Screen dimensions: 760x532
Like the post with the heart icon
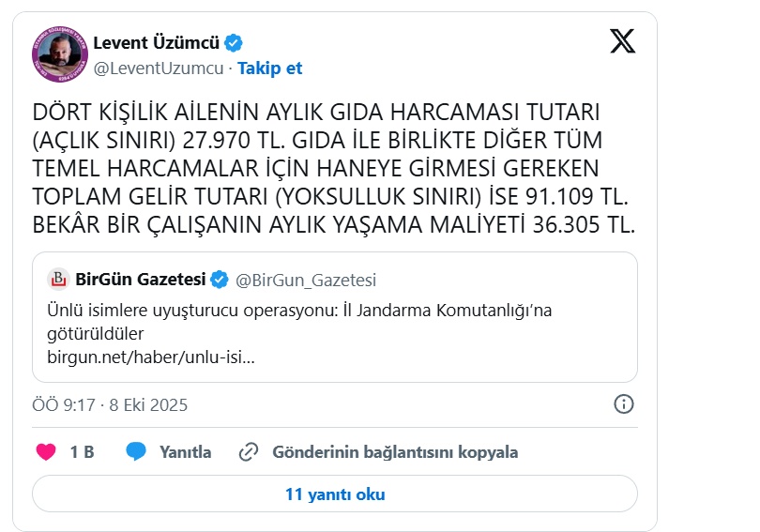(46, 452)
